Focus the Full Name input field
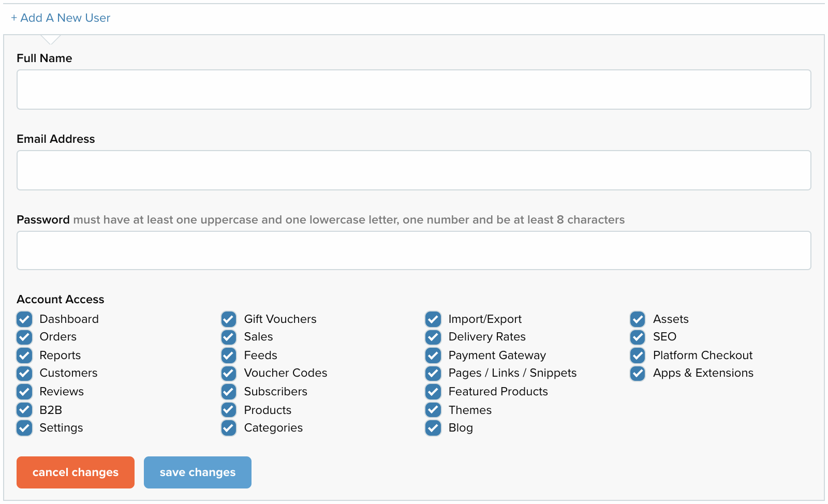Image resolution: width=828 pixels, height=504 pixels. pos(414,90)
